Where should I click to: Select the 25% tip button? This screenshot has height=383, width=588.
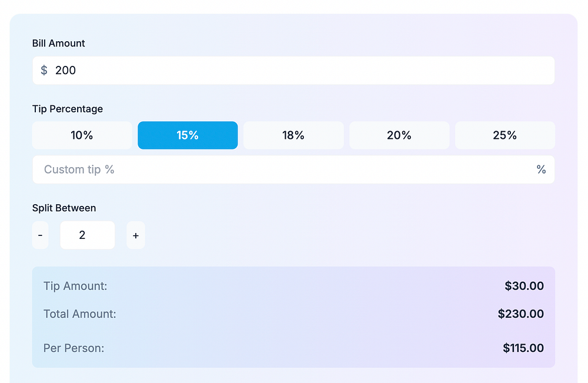505,135
